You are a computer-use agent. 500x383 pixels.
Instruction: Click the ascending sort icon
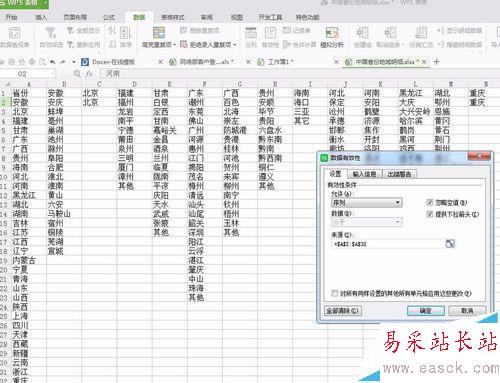pyautogui.click(x=112, y=31)
